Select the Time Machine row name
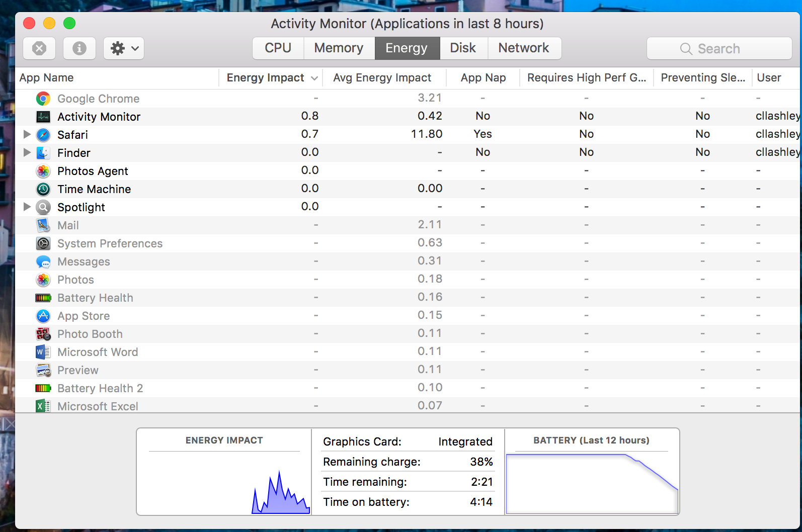802x532 pixels. (x=95, y=189)
